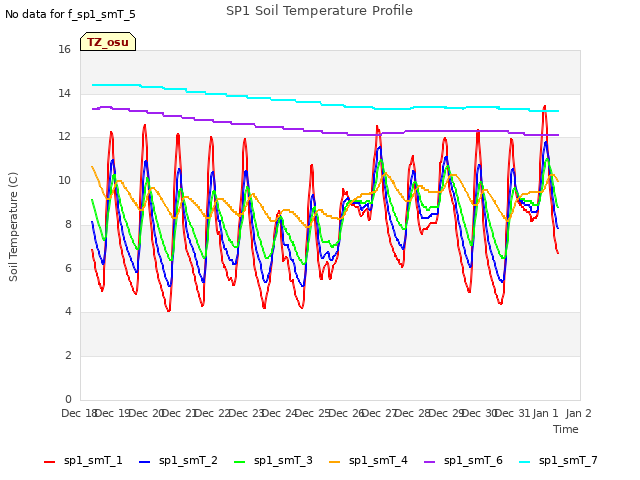Toggle sp1_smT_6 series in legend
This screenshot has height=480, width=640.
pyautogui.click(x=463, y=461)
